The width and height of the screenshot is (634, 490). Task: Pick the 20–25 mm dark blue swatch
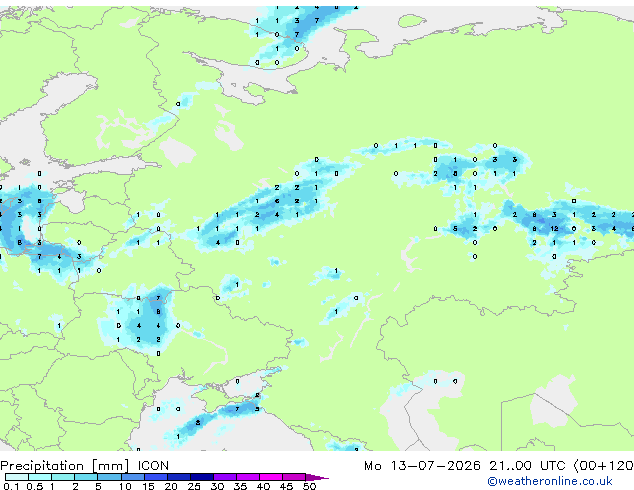click(179, 477)
